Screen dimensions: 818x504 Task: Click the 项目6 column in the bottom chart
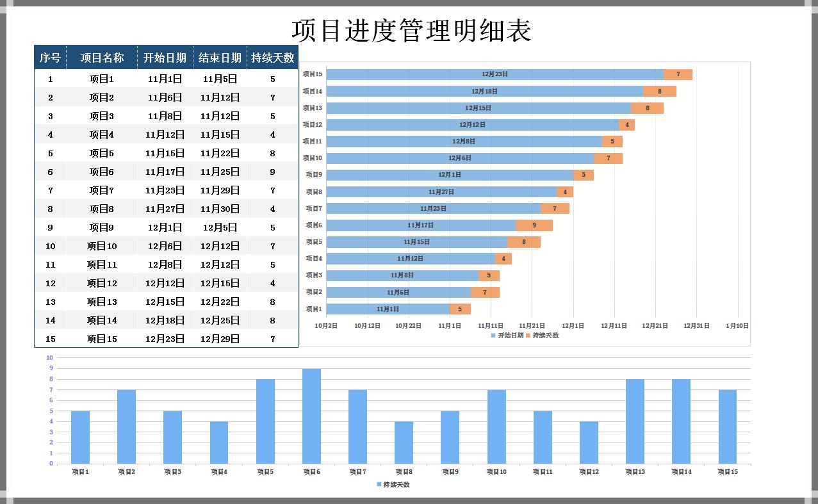pyautogui.click(x=311, y=416)
